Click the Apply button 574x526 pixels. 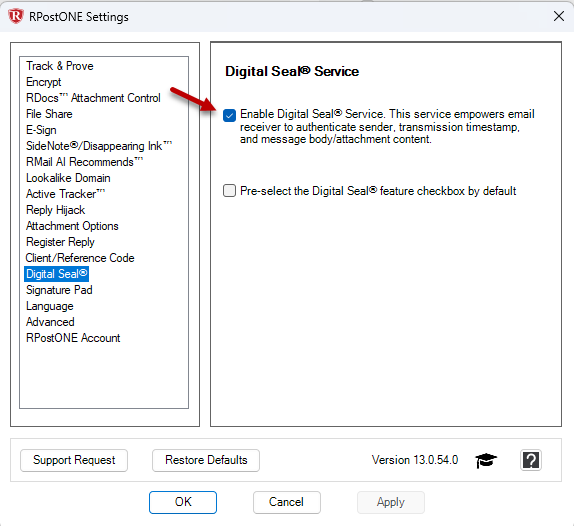click(391, 502)
